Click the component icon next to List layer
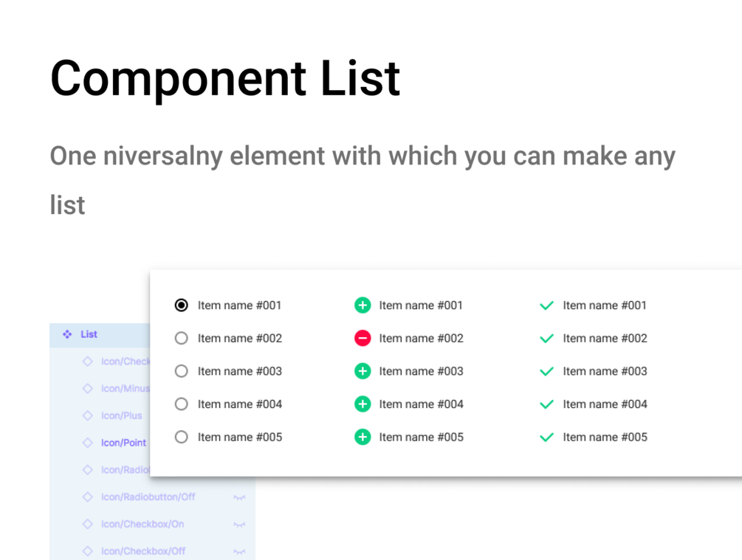Screen dimensions: 742x560 (x=67, y=334)
